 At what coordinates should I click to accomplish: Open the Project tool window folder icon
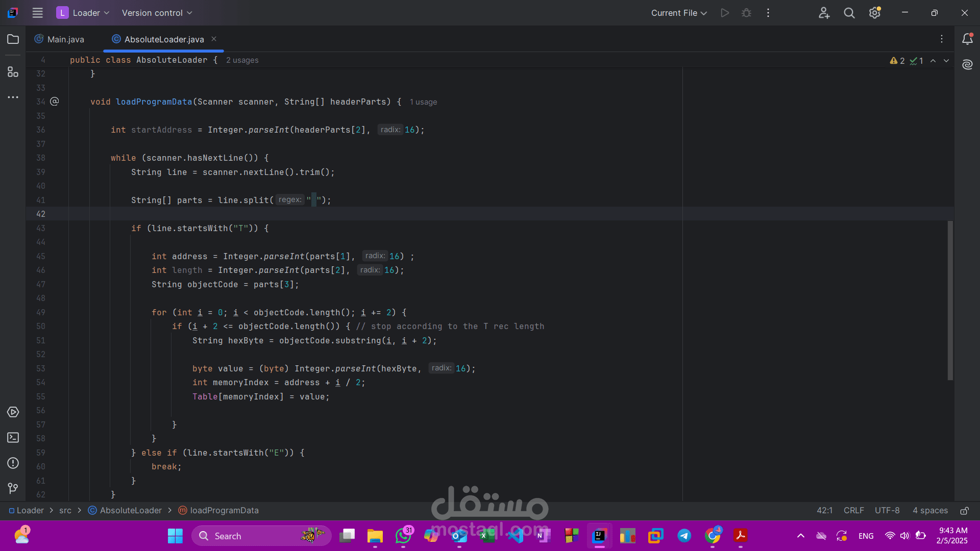pos(13,39)
